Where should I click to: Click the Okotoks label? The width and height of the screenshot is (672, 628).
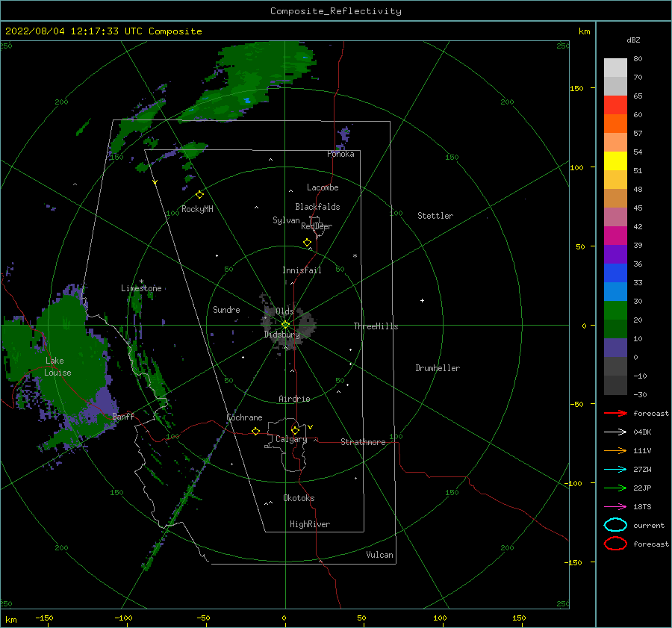click(x=299, y=498)
